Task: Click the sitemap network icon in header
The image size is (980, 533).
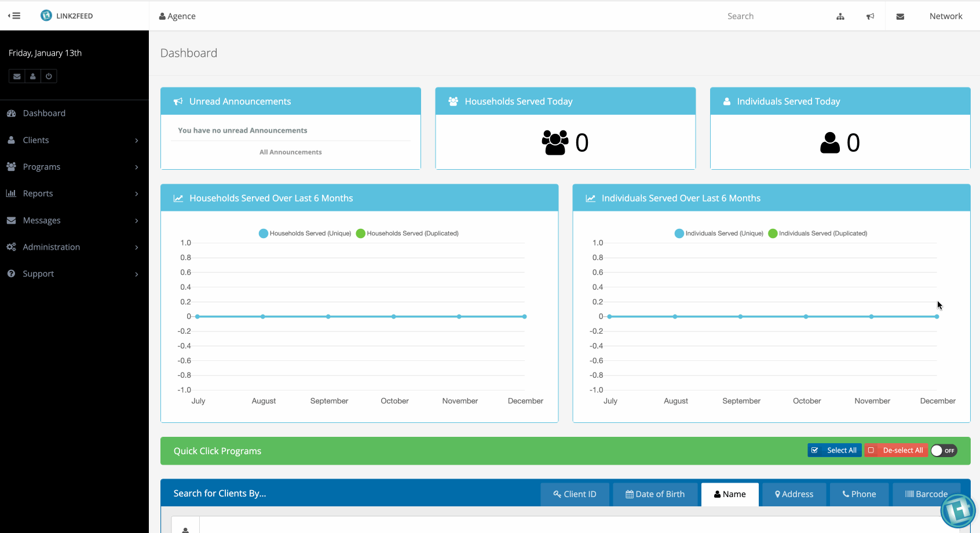Action: click(x=840, y=16)
